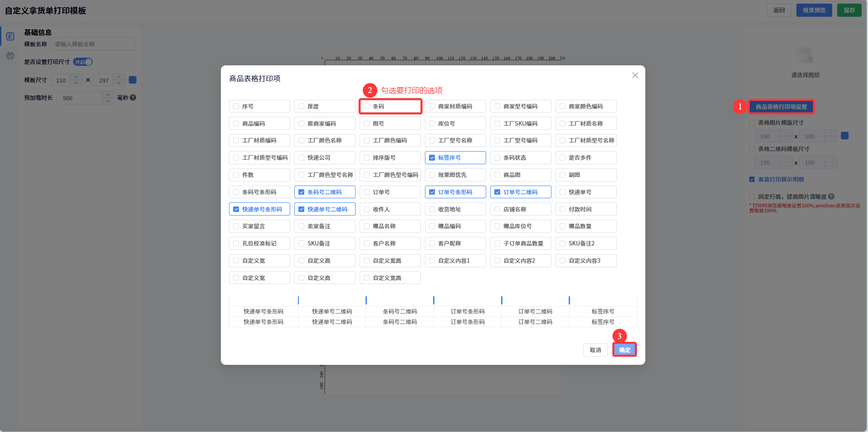Viewport: 868px width, 432px height.
Task: Cancel the dialog with 取消
Action: pos(595,350)
